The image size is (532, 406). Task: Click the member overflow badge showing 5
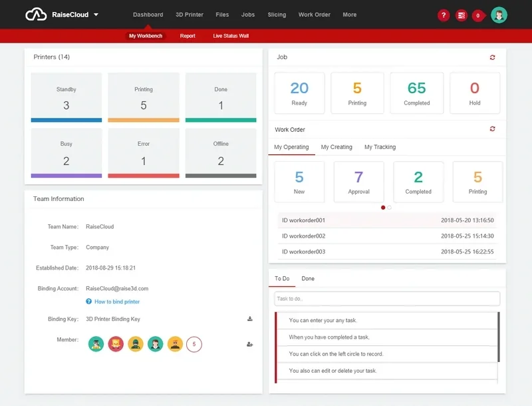pyautogui.click(x=193, y=344)
